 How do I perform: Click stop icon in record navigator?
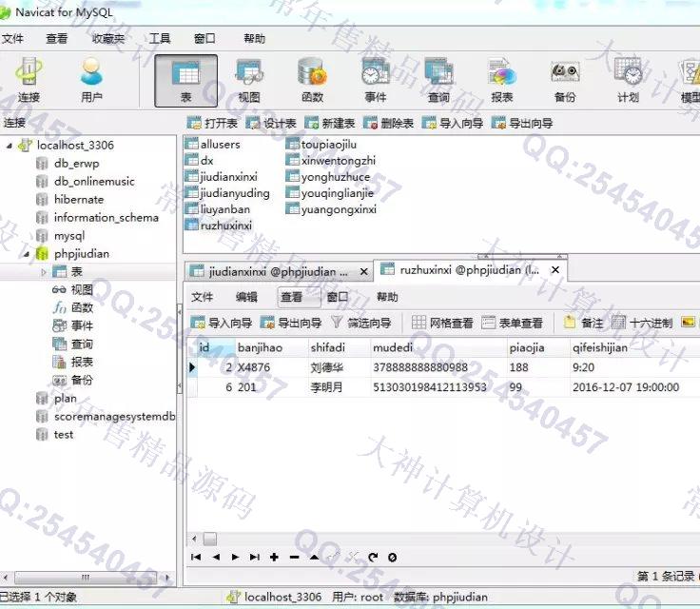[x=393, y=557]
